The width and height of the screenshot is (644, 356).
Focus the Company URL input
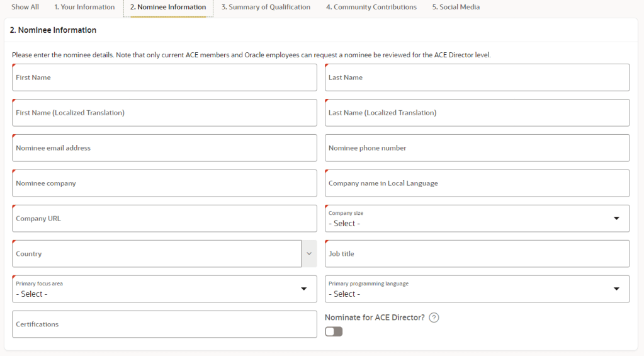(x=164, y=219)
